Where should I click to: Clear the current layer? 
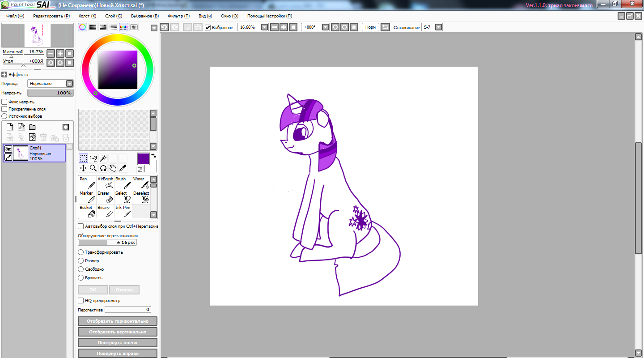click(32, 137)
